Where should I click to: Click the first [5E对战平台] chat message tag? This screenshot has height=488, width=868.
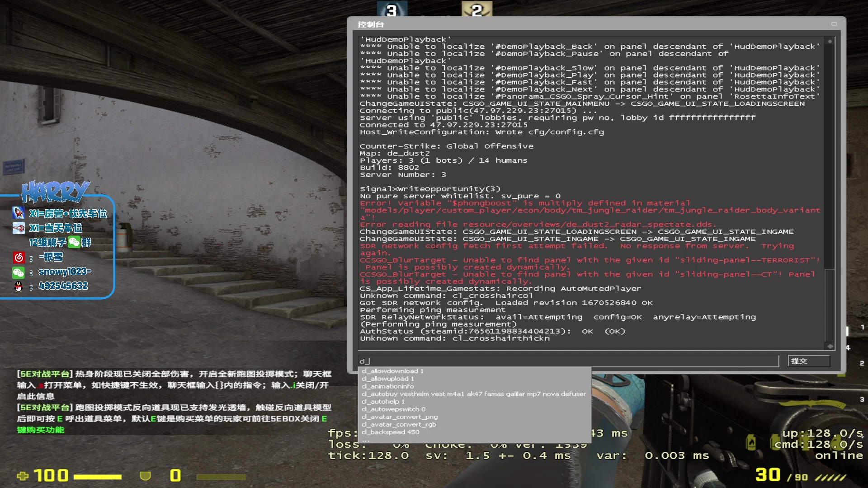45,374
